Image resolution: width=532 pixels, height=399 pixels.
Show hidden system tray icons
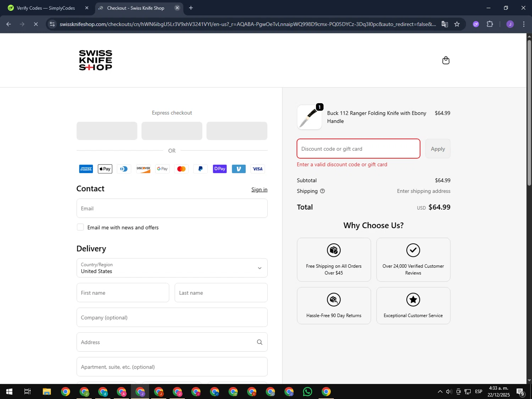[440, 392]
